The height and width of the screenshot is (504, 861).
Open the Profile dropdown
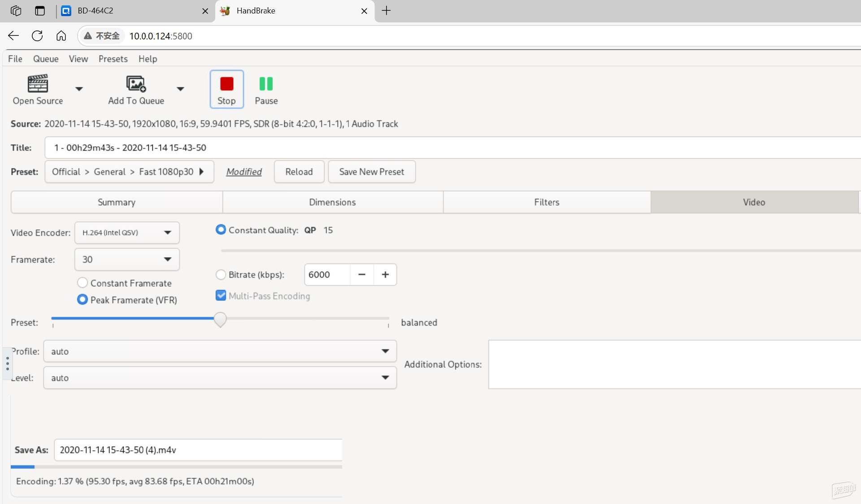(x=220, y=351)
